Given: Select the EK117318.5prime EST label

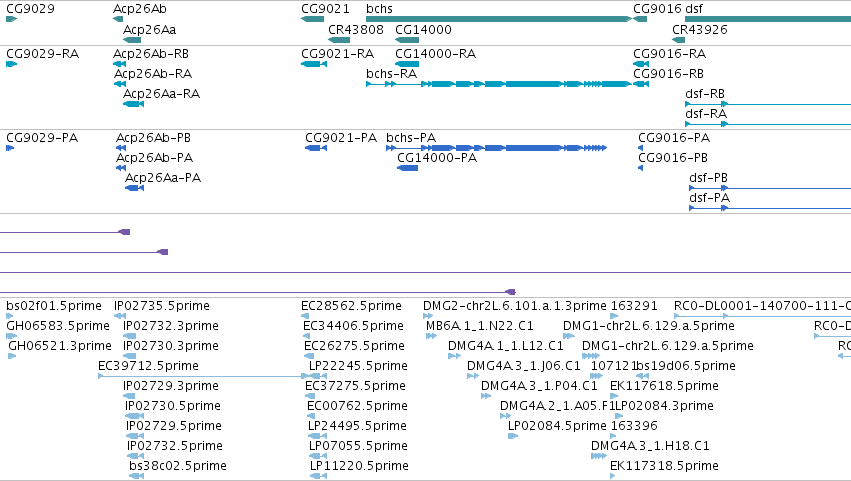Looking at the screenshot, I should point(664,466).
